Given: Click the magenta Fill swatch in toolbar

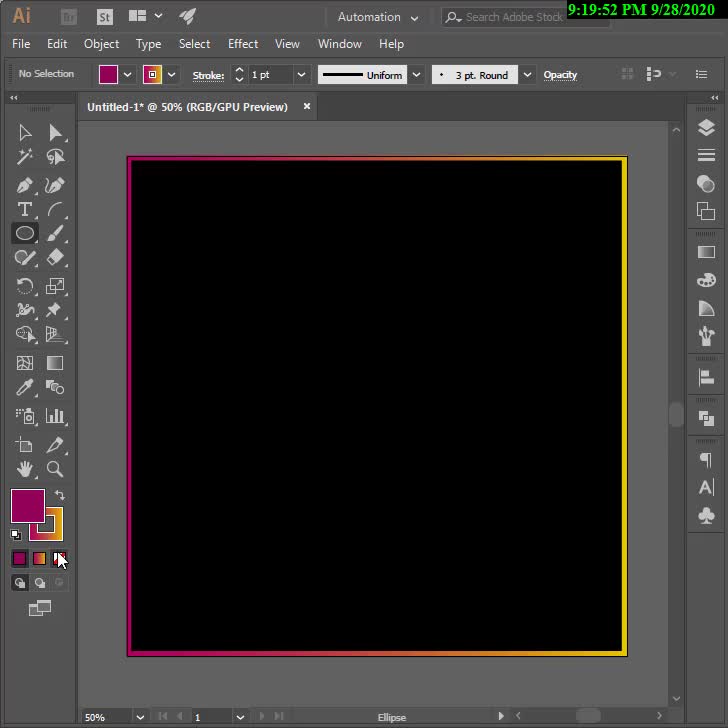Looking at the screenshot, I should (26, 505).
